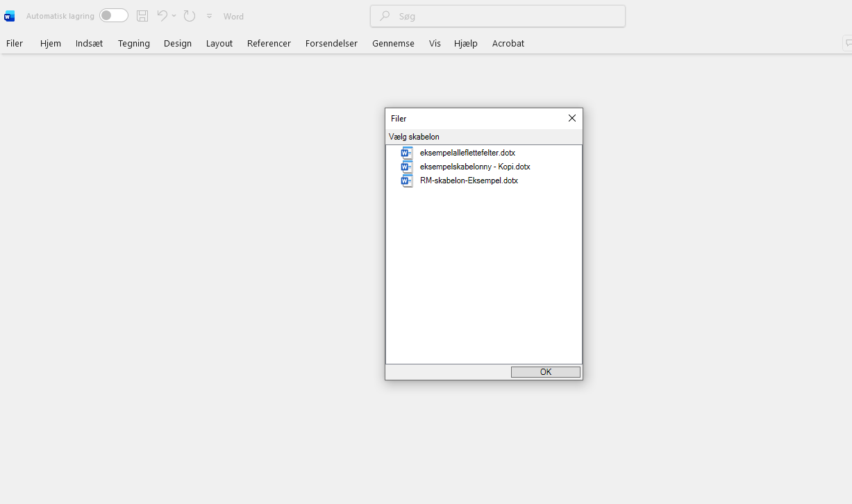Click the Word application logo icon
Screen dimensions: 852x504
[x=10, y=16]
